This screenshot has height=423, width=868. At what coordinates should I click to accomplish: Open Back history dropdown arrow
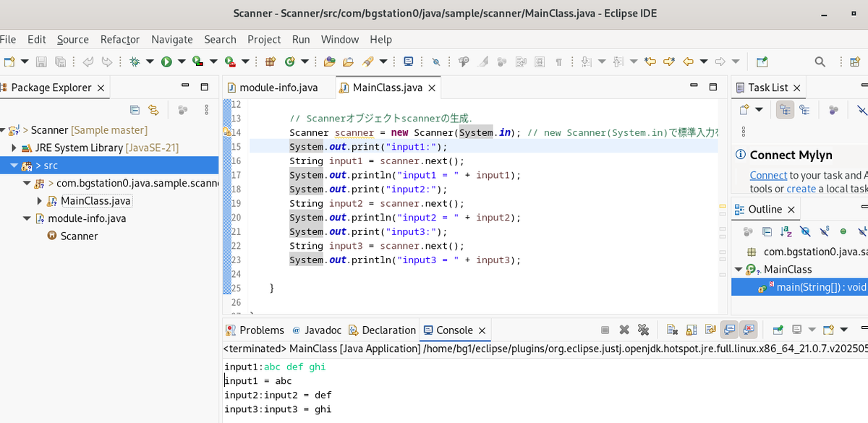click(704, 62)
